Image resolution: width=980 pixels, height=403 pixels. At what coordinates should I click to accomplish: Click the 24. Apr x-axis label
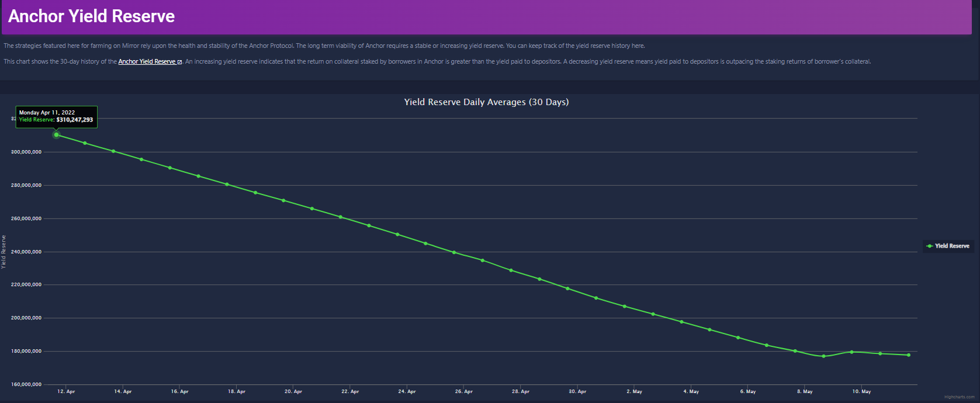click(407, 391)
